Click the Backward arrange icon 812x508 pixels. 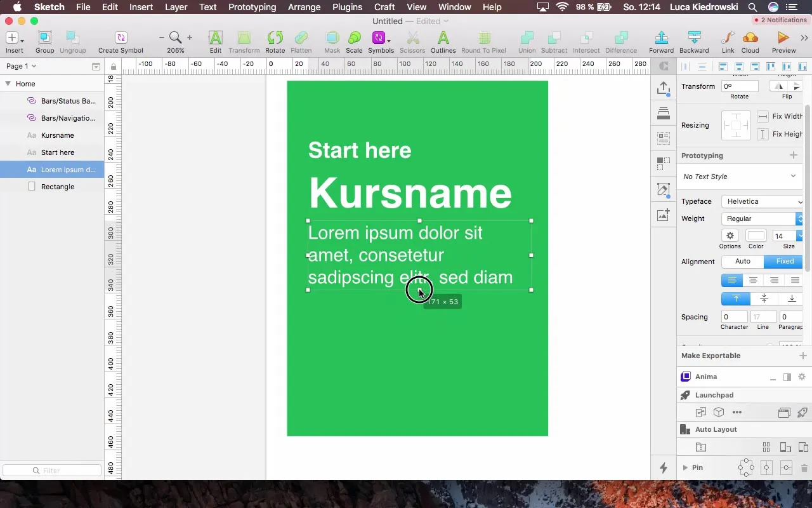pos(694,38)
